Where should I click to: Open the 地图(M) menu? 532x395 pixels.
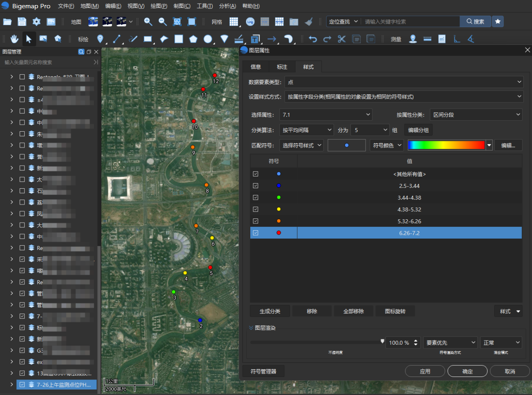(x=90, y=6)
